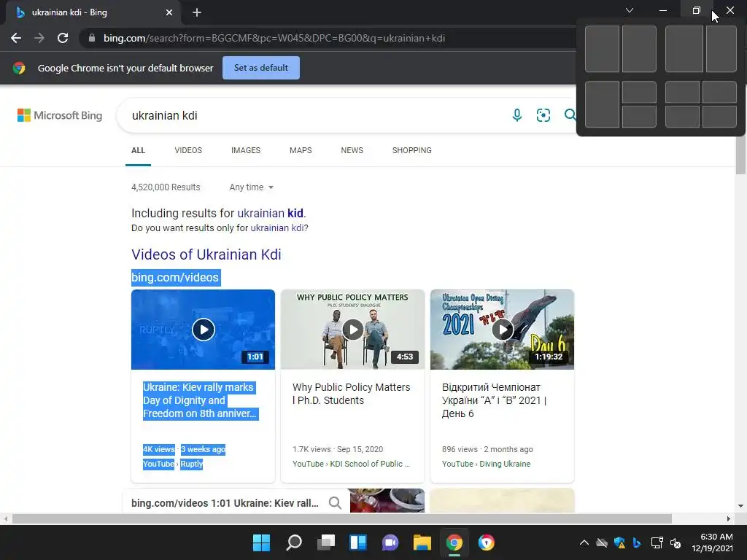Open Task View on taskbar
Viewport: 747px width, 560px height.
click(x=326, y=542)
